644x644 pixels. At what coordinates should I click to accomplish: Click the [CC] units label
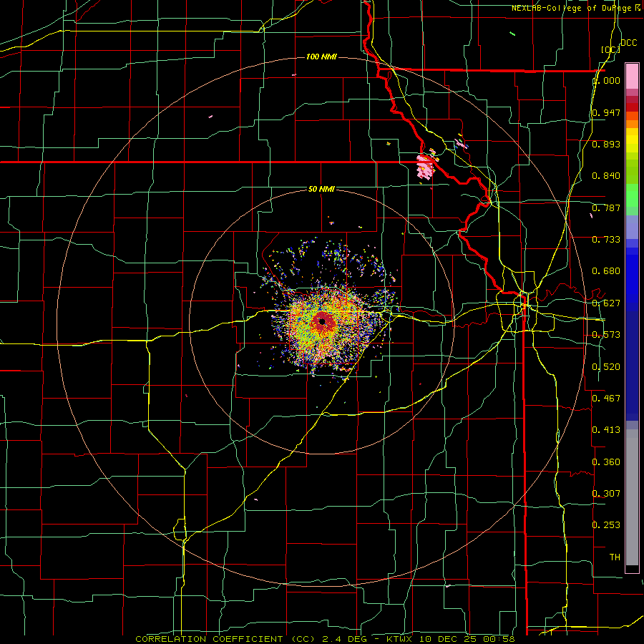(611, 49)
